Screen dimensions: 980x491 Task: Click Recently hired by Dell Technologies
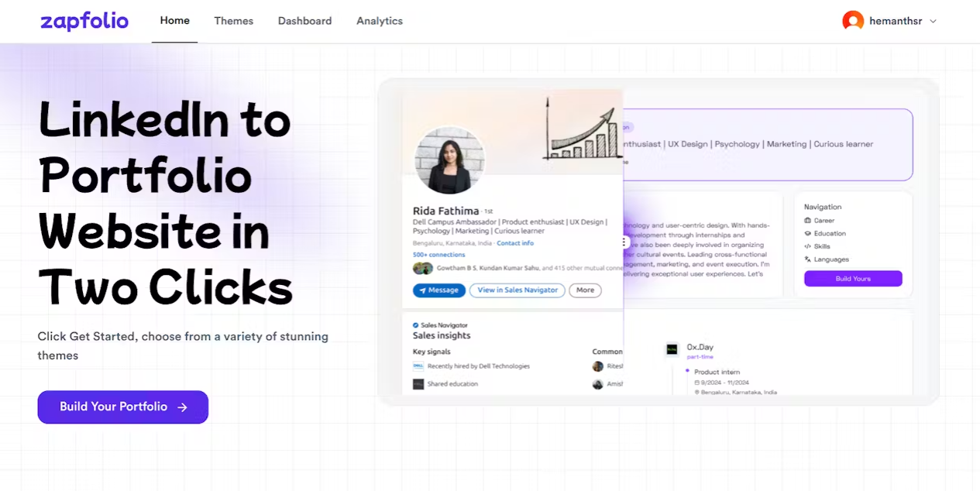pos(479,366)
